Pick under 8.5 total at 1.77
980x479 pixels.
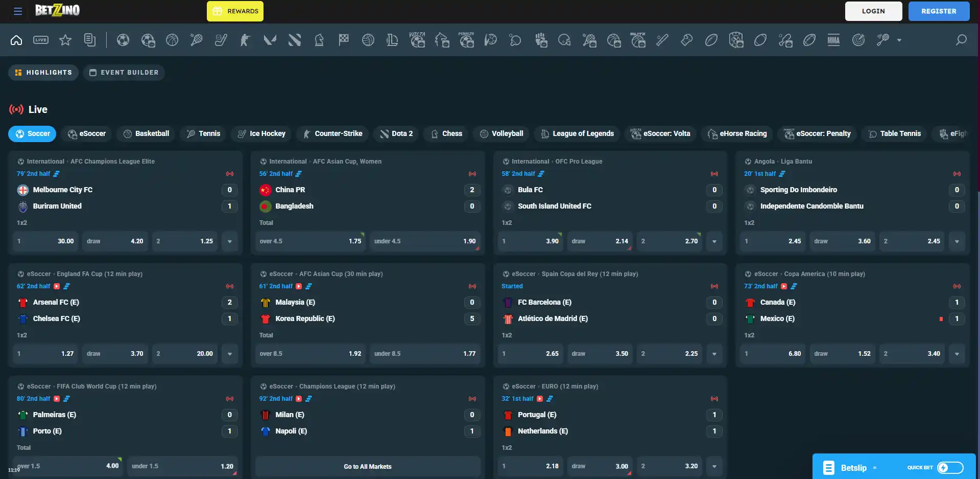pos(425,354)
